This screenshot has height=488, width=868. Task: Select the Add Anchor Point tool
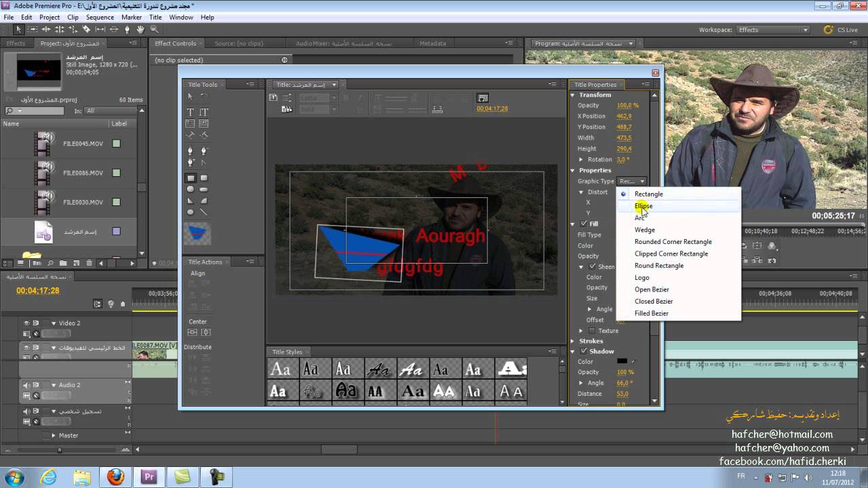(x=190, y=162)
